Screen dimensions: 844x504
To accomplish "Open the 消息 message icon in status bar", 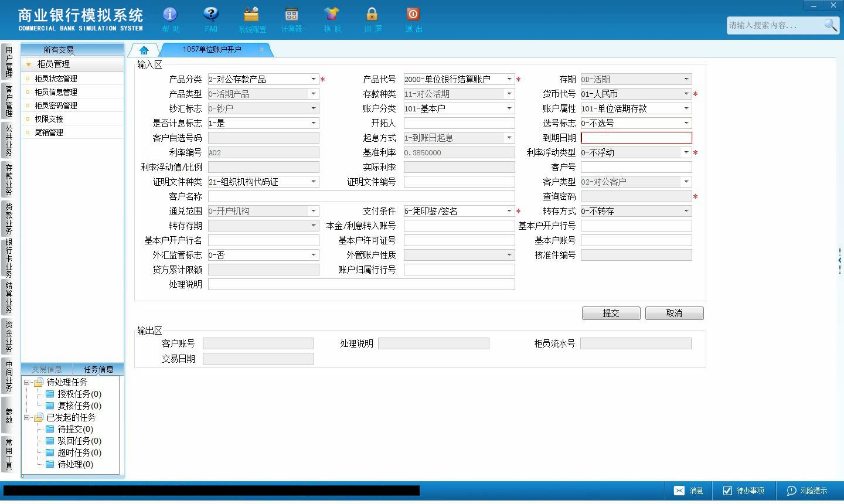I will 679,491.
